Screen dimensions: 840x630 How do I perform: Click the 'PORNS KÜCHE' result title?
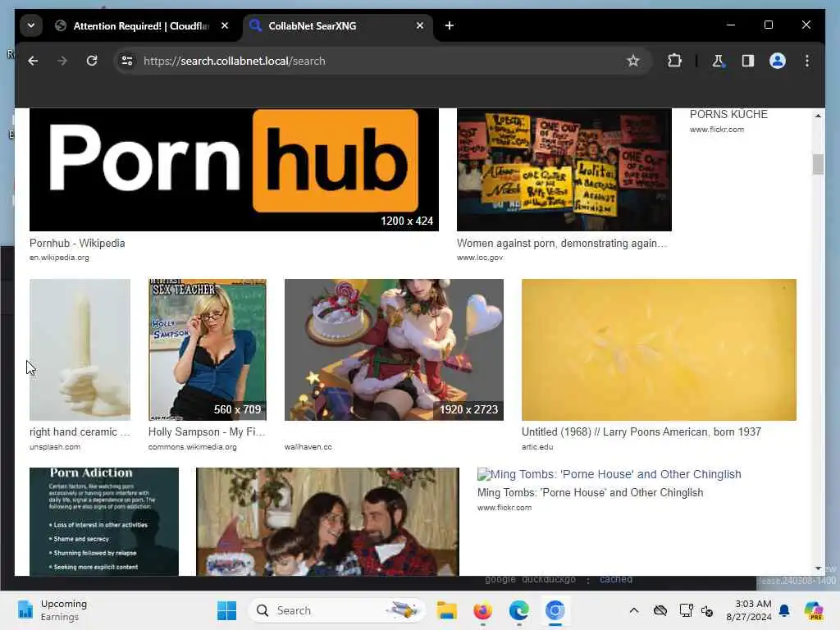[728, 114]
